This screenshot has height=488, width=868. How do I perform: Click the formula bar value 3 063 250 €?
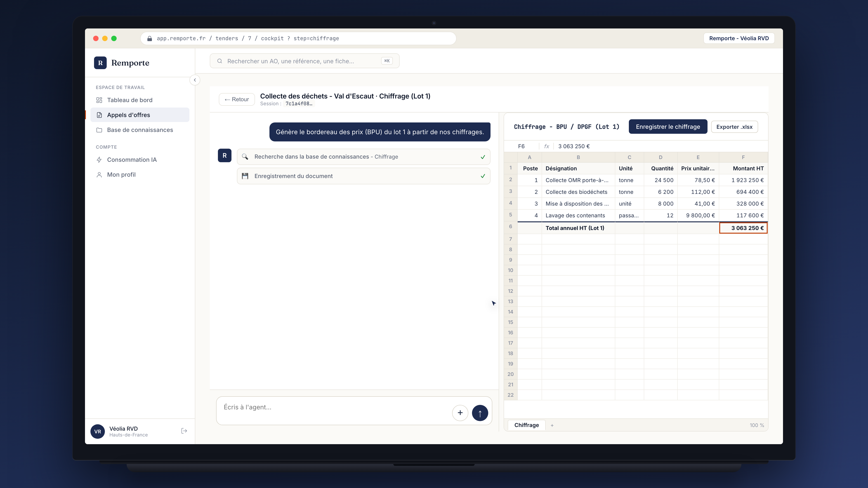point(574,146)
